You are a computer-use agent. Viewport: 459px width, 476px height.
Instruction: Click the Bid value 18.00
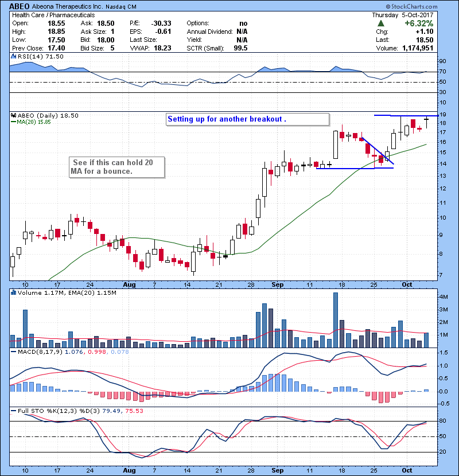pyautogui.click(x=106, y=40)
